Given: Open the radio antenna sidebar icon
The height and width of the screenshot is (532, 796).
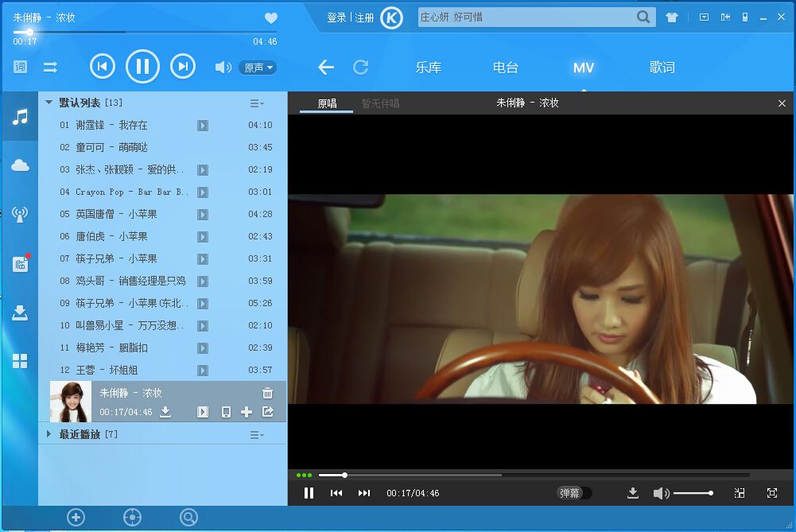Looking at the screenshot, I should pos(21,214).
